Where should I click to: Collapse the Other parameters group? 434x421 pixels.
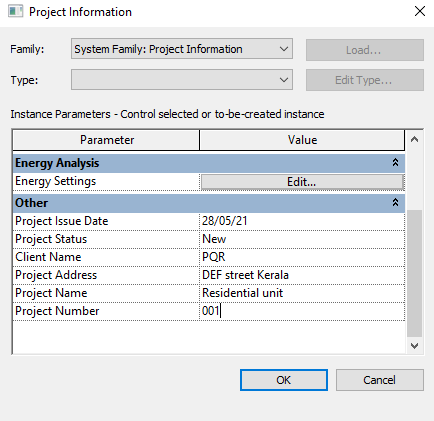point(395,202)
